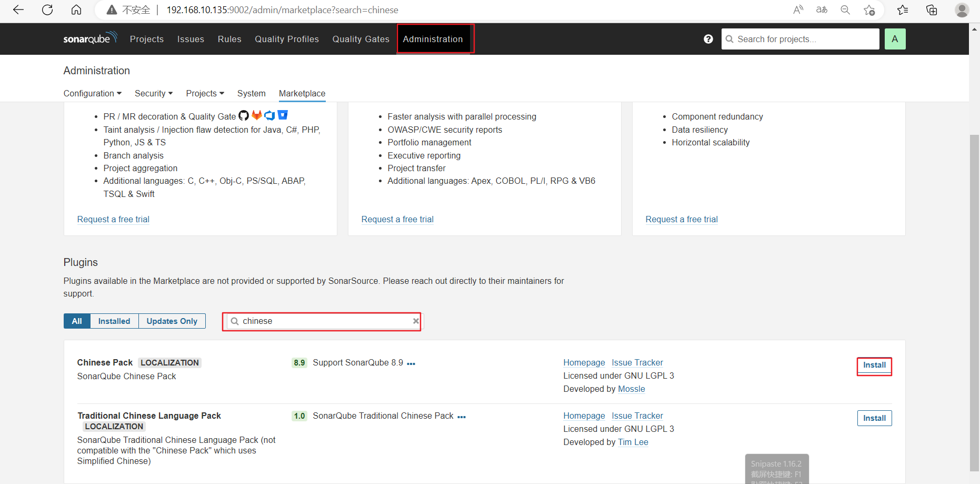The width and height of the screenshot is (980, 484).
Task: Click Traditional Chinese Language Pack title
Action: click(149, 416)
